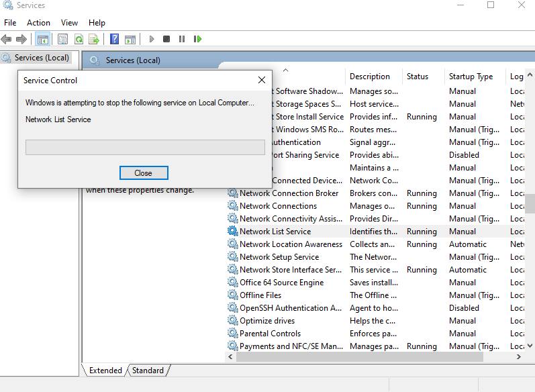Click the Stop Service square icon

coord(166,39)
